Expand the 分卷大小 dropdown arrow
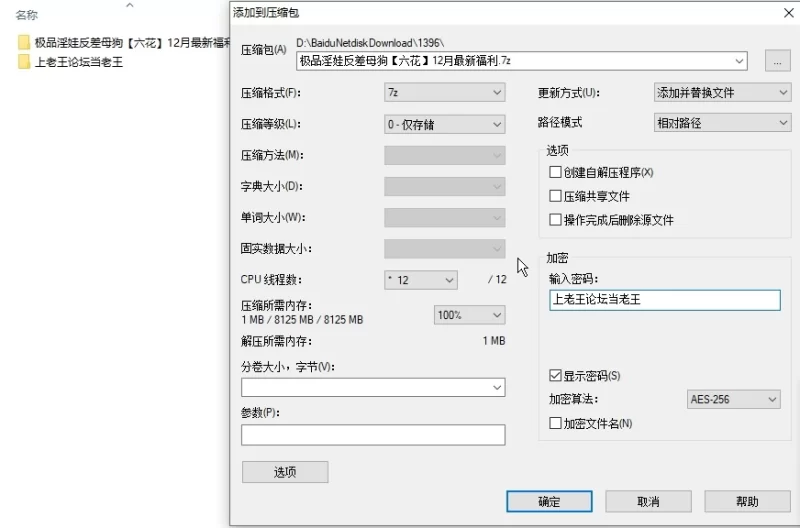 [497, 388]
